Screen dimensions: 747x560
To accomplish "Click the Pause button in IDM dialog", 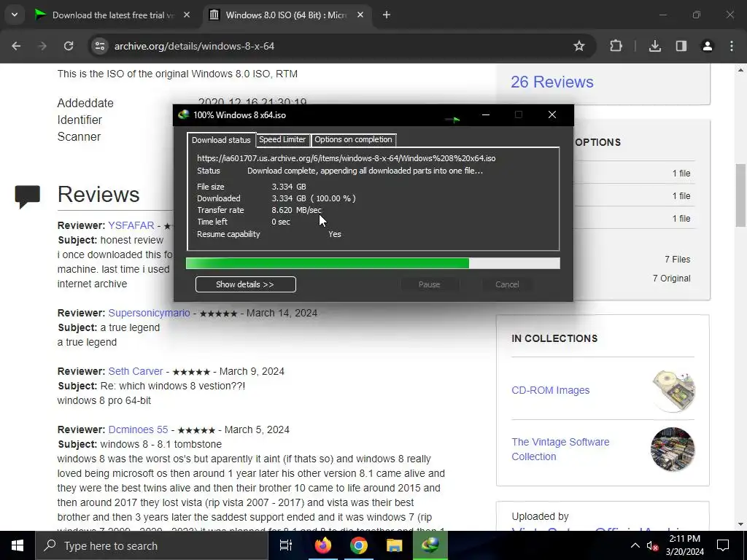I will pyautogui.click(x=429, y=284).
